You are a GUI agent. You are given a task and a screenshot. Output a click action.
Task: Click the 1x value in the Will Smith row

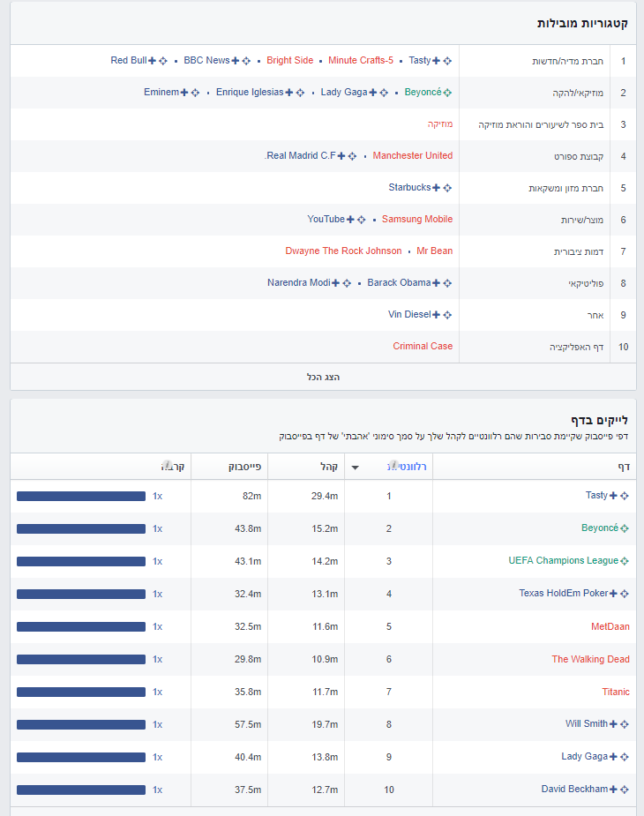pos(158,724)
